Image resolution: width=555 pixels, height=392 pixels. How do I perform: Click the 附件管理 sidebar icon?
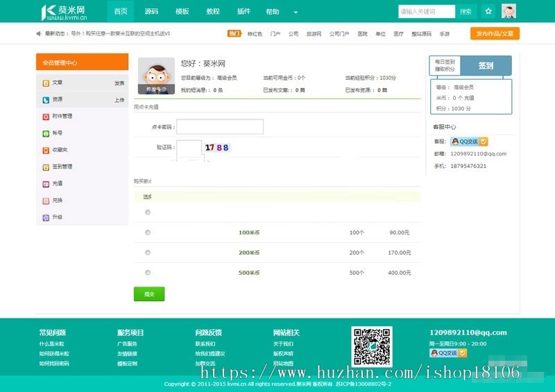(x=46, y=117)
